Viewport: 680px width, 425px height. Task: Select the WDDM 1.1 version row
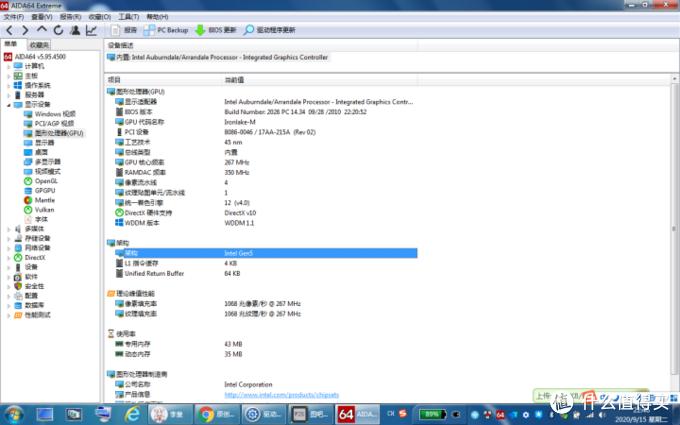pos(266,223)
